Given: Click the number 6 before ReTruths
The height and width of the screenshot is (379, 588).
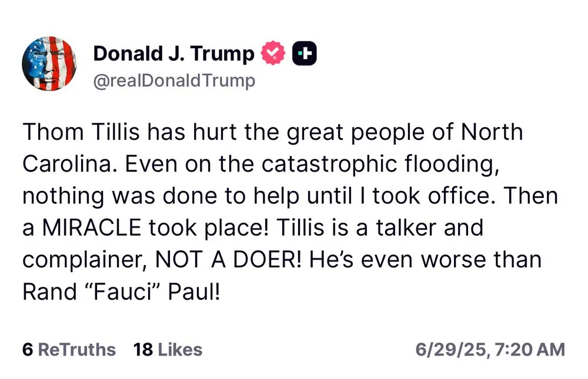Looking at the screenshot, I should coord(27,350).
